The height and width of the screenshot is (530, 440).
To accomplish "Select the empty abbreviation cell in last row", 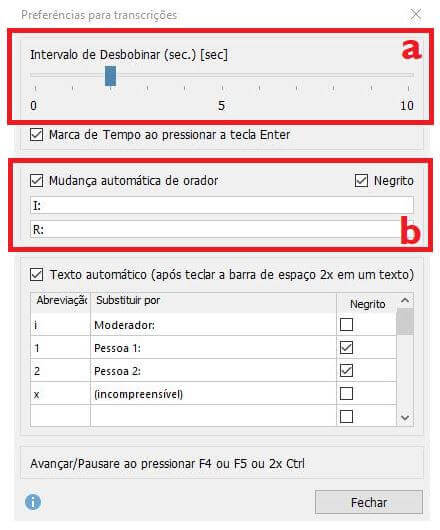I will click(x=60, y=416).
